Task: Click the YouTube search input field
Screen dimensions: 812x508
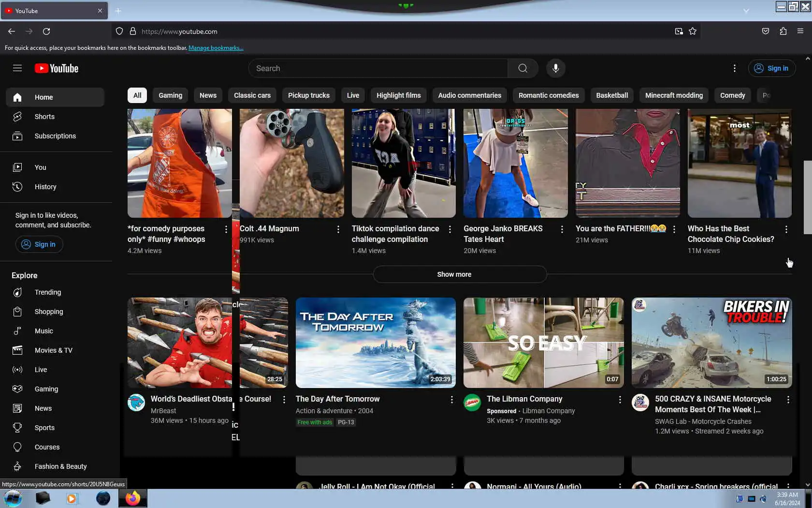Action: pyautogui.click(x=378, y=68)
